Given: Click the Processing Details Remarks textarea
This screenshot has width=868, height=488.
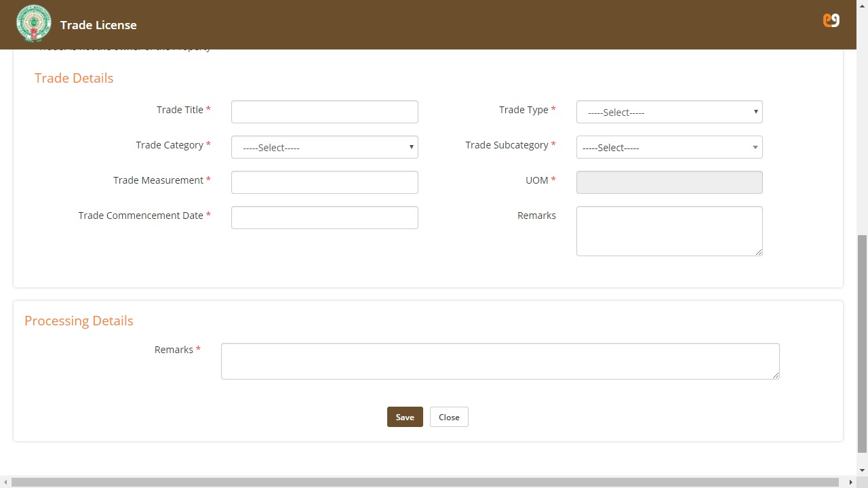Looking at the screenshot, I should point(500,361).
